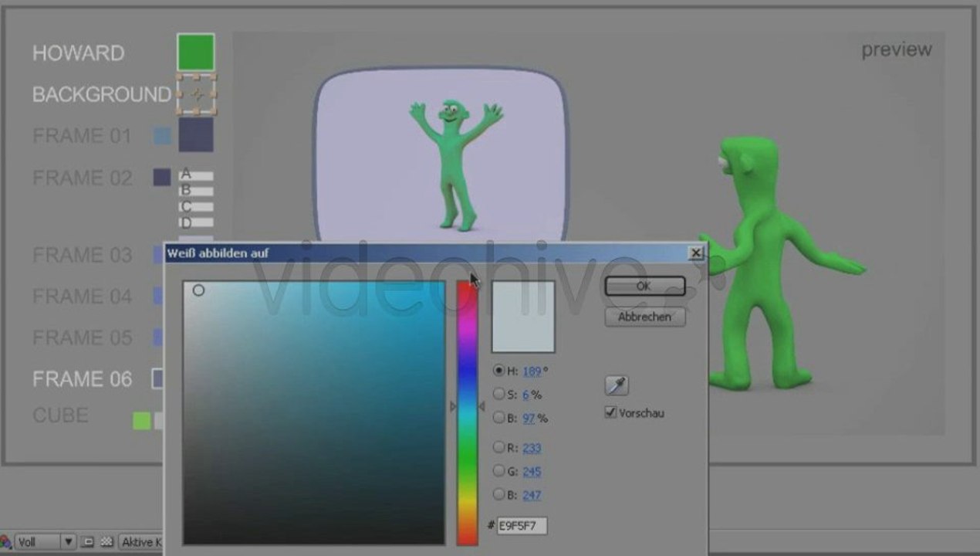Toggle the region of interest icon

coord(89,542)
